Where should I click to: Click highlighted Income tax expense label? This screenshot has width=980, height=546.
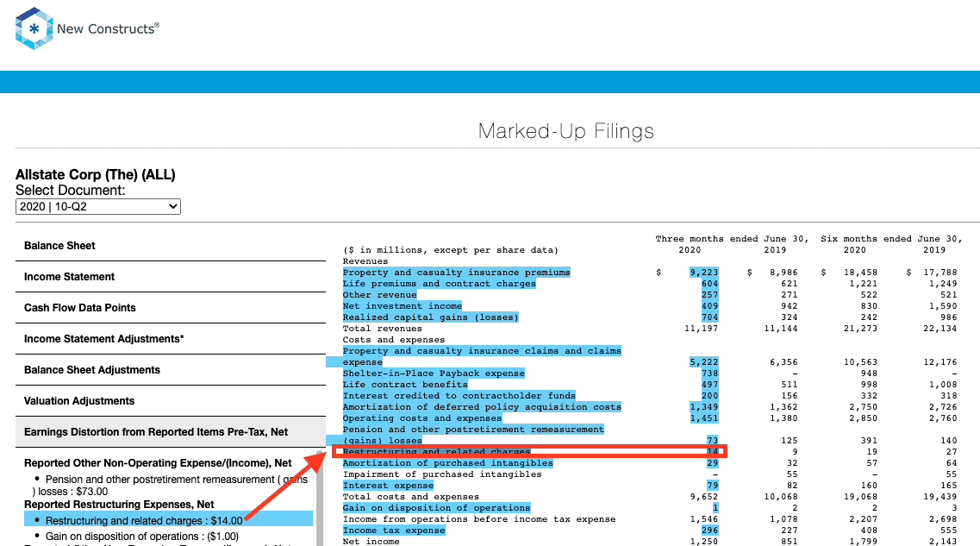[x=394, y=530]
